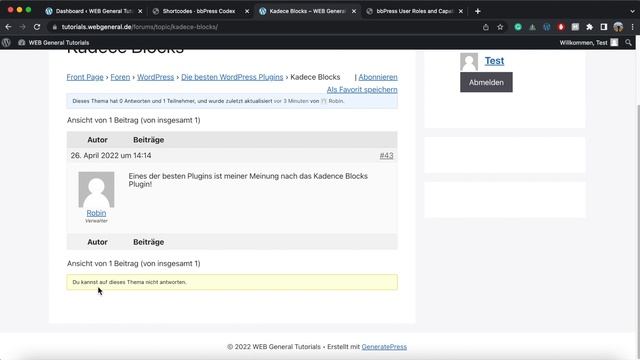Open the extensions puzzle icon
The width and height of the screenshot is (640, 360).
589,27
